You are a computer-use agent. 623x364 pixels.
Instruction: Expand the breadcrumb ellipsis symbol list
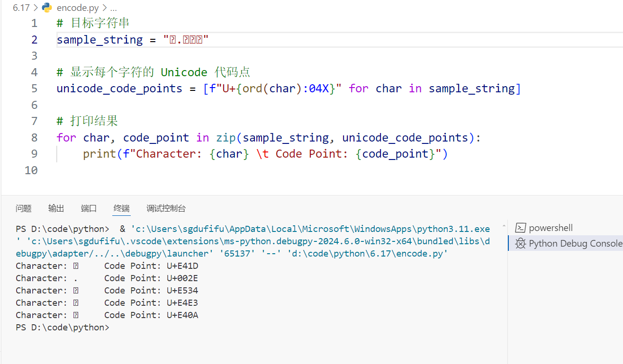pos(113,8)
